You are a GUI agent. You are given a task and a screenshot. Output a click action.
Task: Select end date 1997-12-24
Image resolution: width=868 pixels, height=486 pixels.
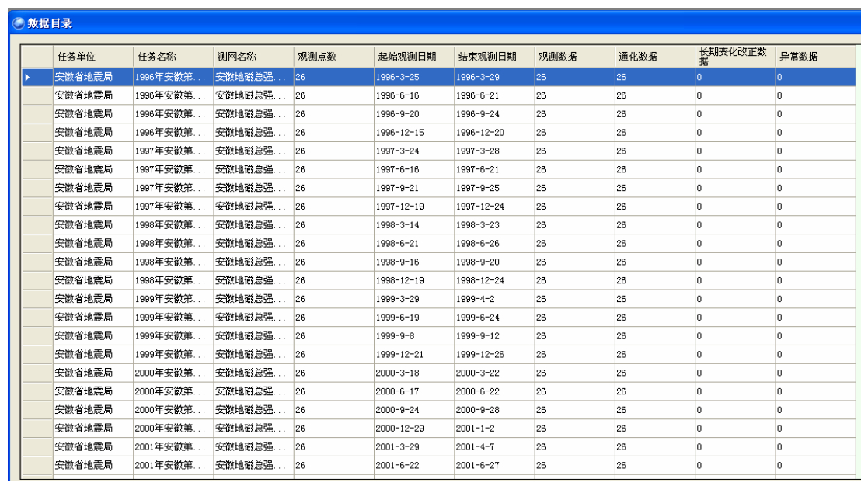coord(494,207)
